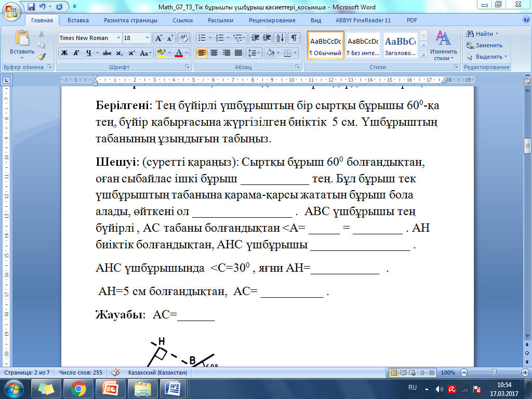The width and height of the screenshot is (532, 399).
Task: Click Заменить replace button
Action: click(484, 45)
